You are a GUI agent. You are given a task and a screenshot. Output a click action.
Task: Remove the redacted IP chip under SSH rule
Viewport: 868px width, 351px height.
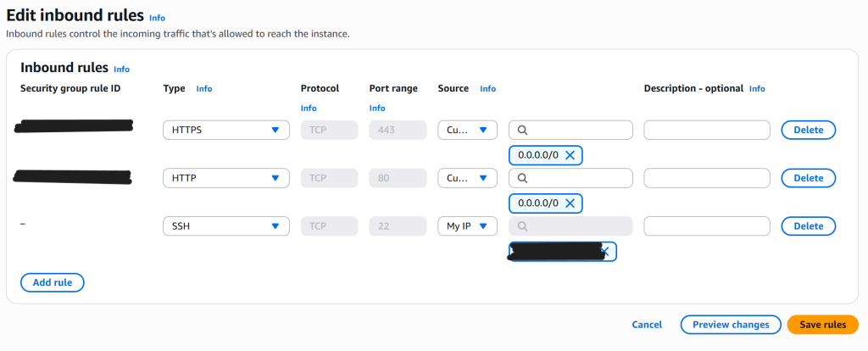coord(605,252)
